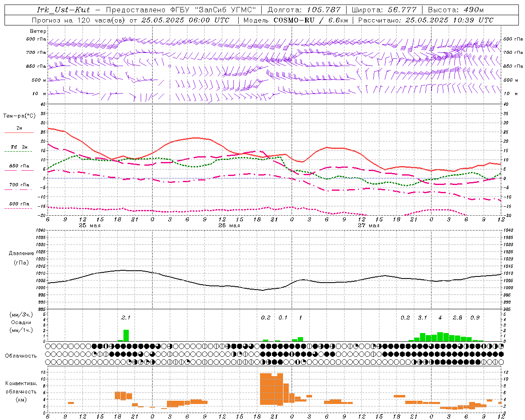Screen dimensions: 525x420
Task: Click the forecast start 25.05.2025 06:00 UTC
Action: pyautogui.click(x=185, y=20)
